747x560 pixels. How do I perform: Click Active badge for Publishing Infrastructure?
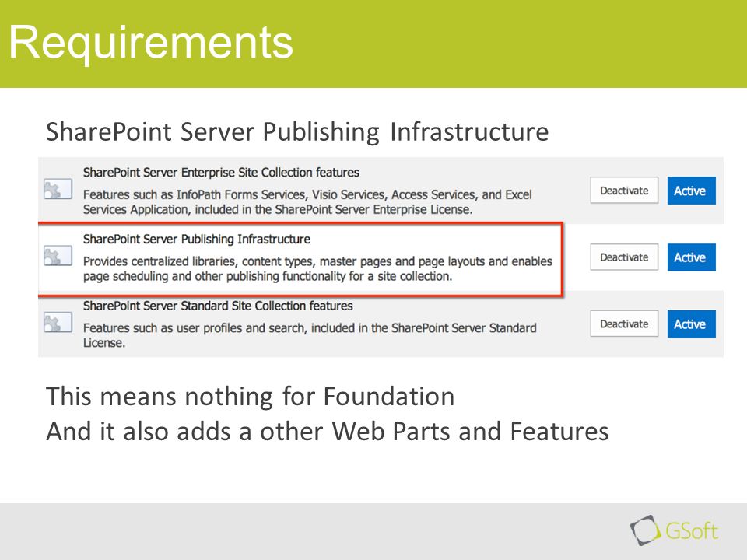691,257
